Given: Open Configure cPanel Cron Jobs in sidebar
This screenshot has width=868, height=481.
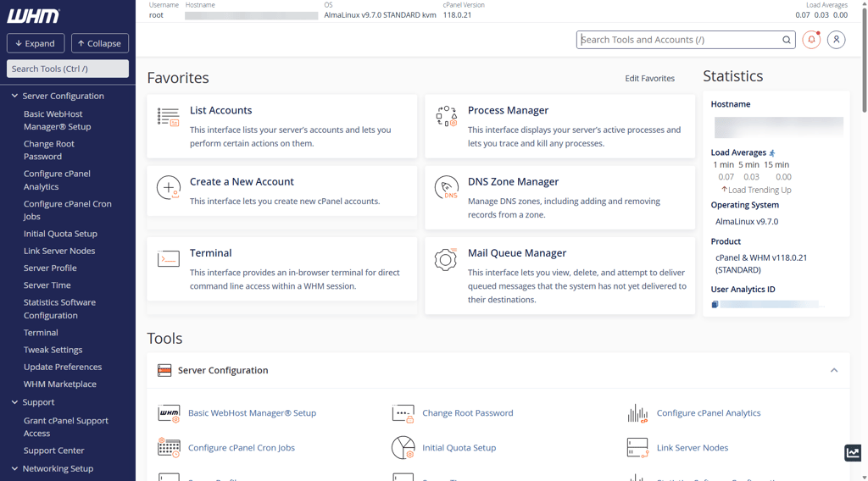Looking at the screenshot, I should (67, 210).
